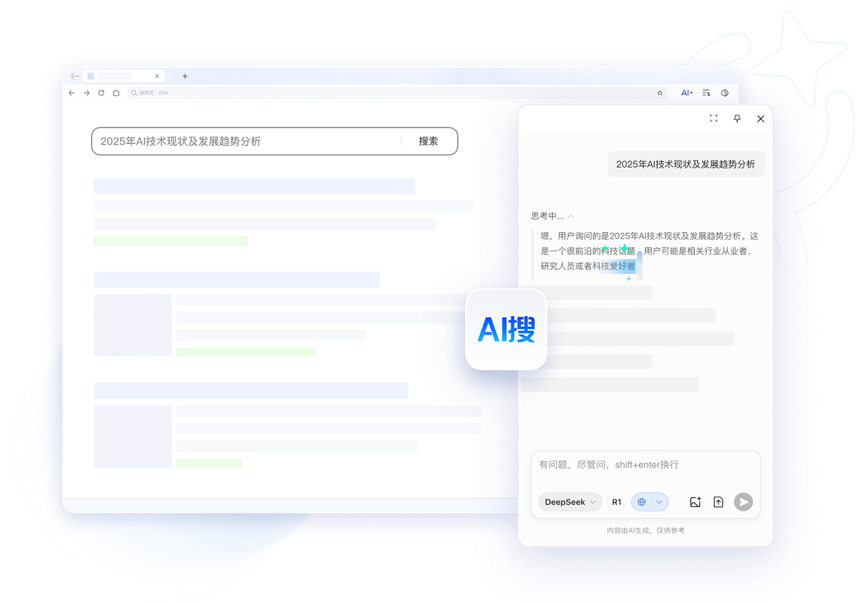Collapse the 思考中 thinking section
The height and width of the screenshot is (603, 868).
(571, 216)
